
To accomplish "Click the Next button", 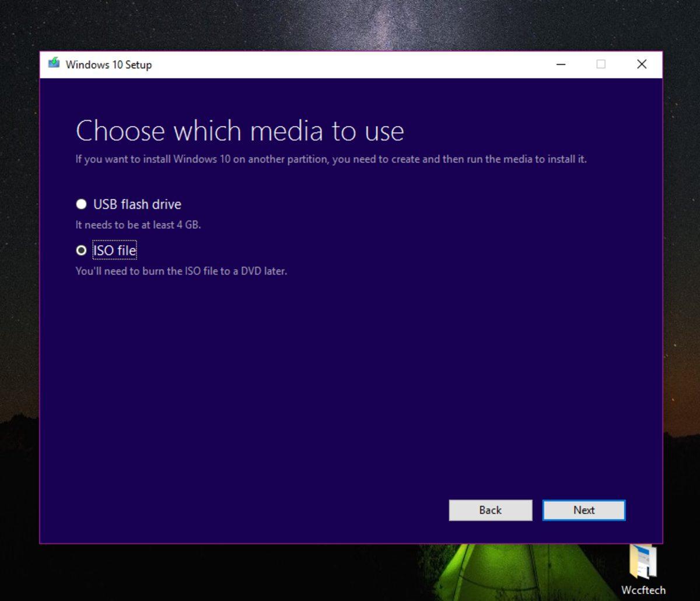I will [x=583, y=510].
